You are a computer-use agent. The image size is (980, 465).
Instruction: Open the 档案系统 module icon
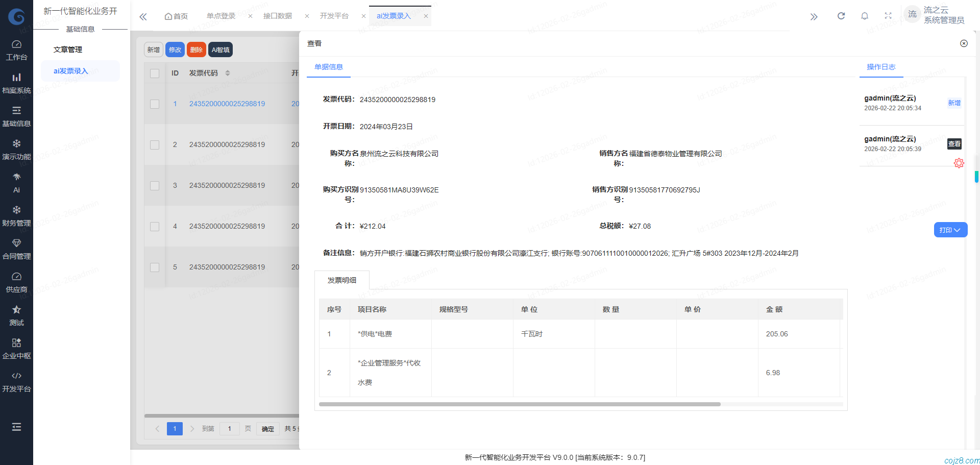17,82
